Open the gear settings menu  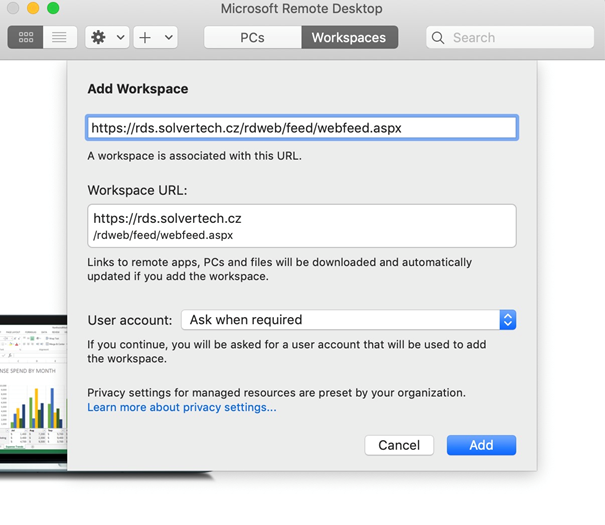(x=98, y=37)
